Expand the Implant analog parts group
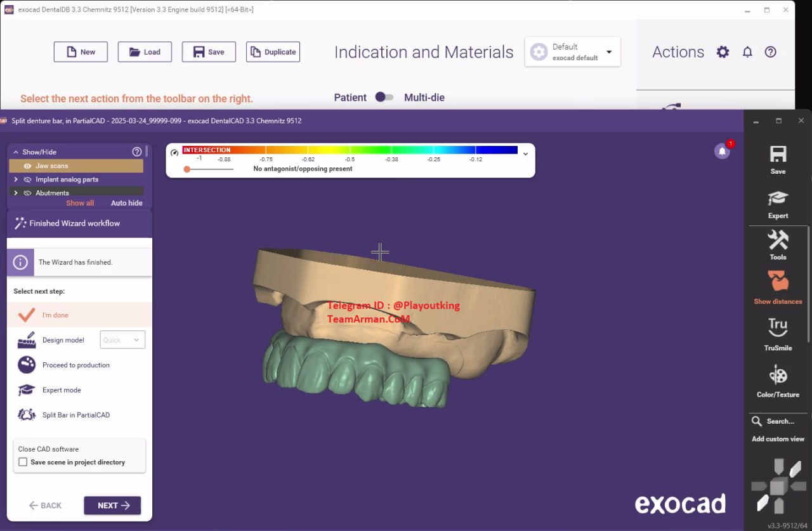The image size is (812, 531). tap(16, 180)
